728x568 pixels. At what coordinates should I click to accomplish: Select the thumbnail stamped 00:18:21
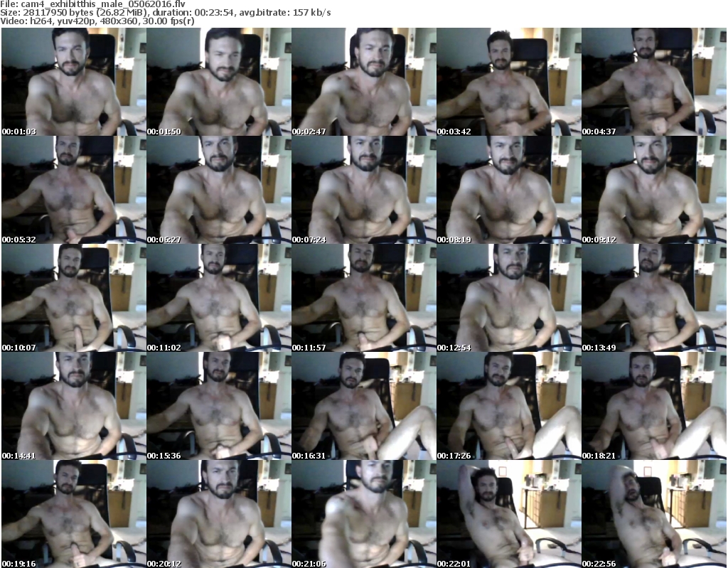[x=653, y=406]
